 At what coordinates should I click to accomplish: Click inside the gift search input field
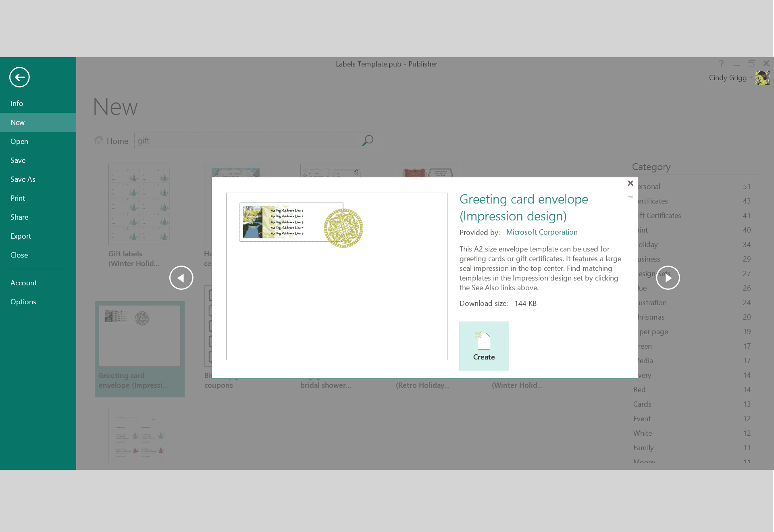248,141
